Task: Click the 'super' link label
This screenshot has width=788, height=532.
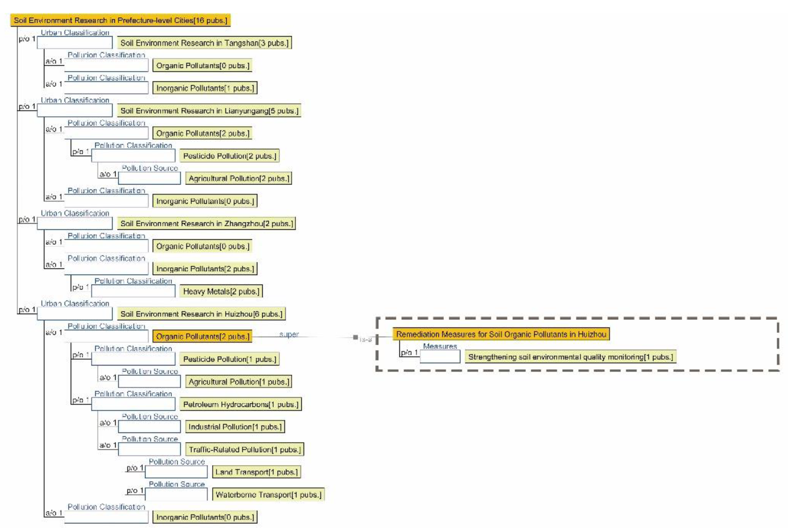Action: click(x=289, y=334)
